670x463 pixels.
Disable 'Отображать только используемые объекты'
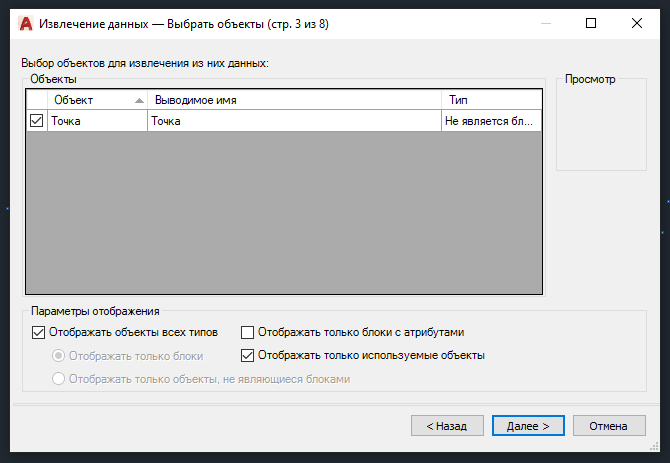[248, 355]
